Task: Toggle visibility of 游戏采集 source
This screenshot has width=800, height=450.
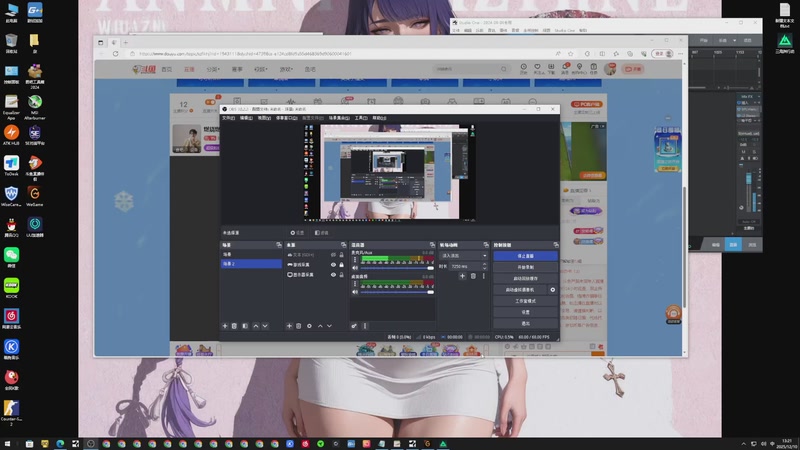Action: pos(333,265)
